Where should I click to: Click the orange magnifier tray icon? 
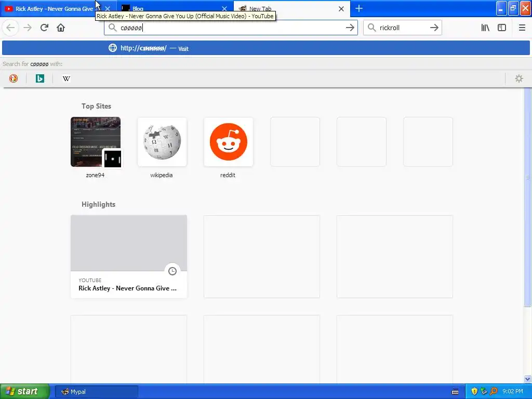(494, 392)
